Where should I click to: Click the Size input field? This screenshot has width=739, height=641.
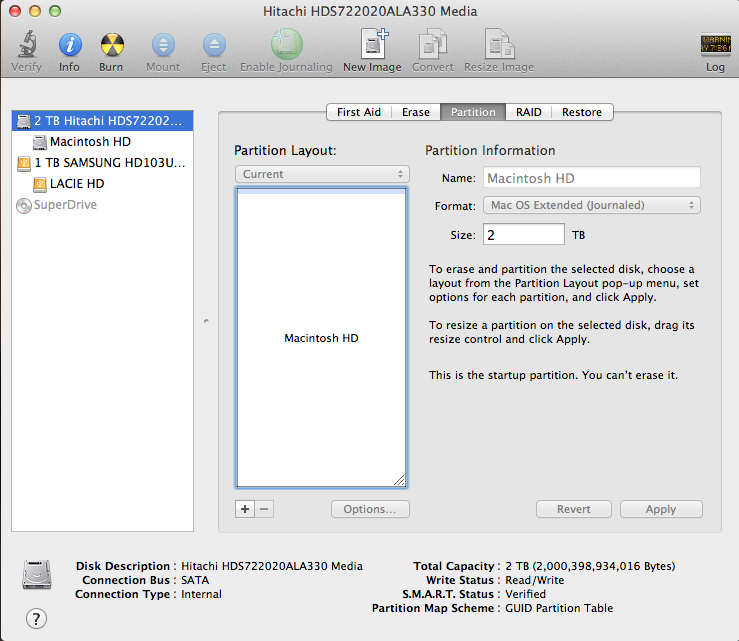(x=524, y=234)
